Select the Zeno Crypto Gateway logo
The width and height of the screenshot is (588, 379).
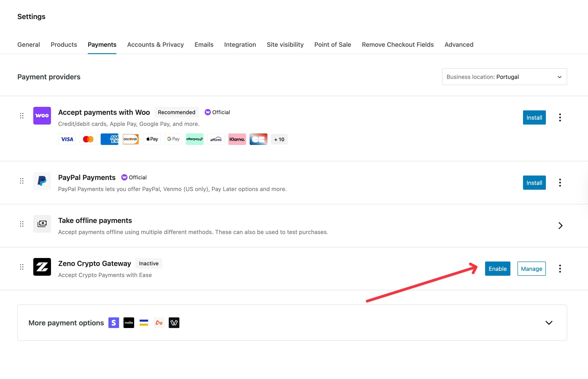[x=42, y=267]
